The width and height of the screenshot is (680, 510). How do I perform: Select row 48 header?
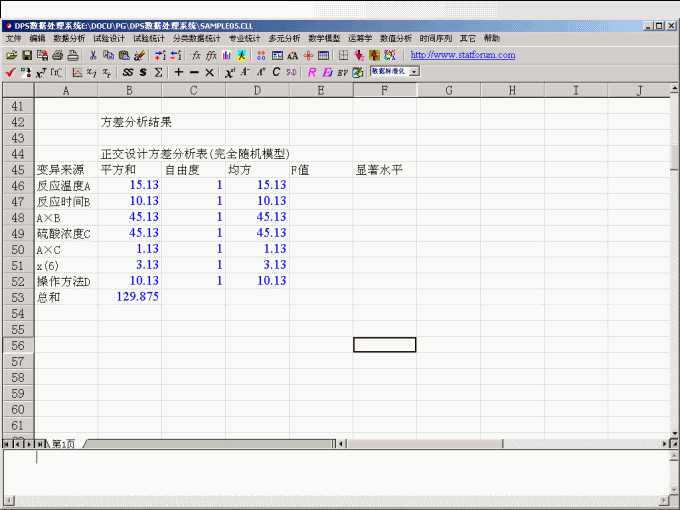coord(16,217)
